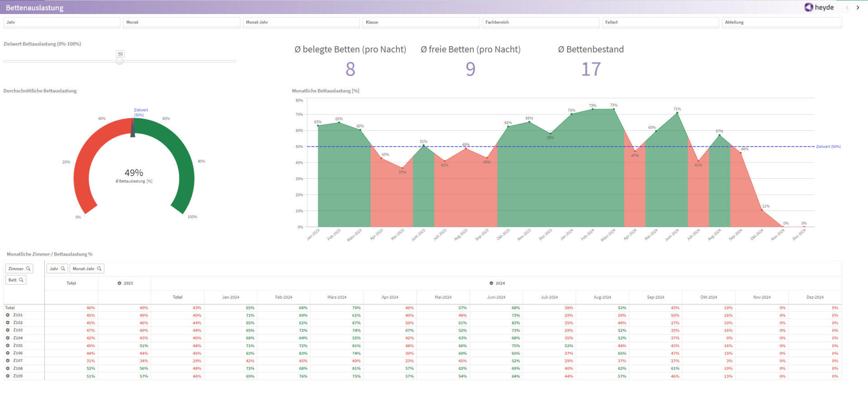868x415 pixels.
Task: Click the plus icon next to row Z109
Action: [x=8, y=376]
